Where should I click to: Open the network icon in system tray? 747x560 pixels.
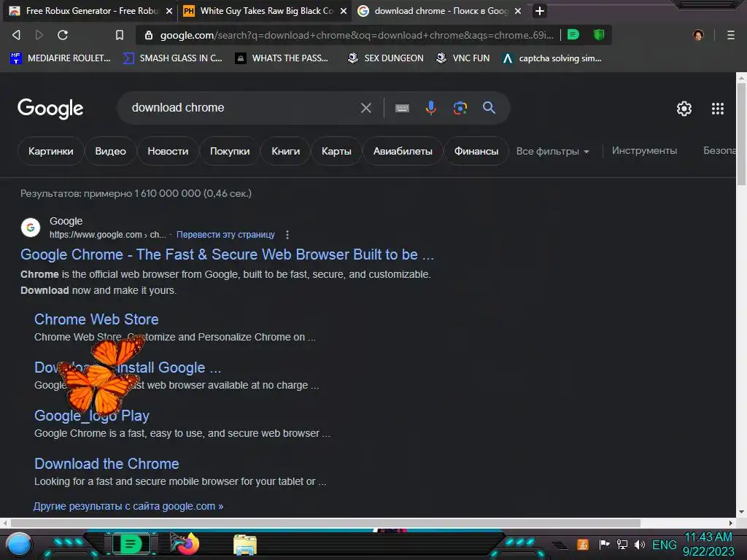(x=622, y=544)
